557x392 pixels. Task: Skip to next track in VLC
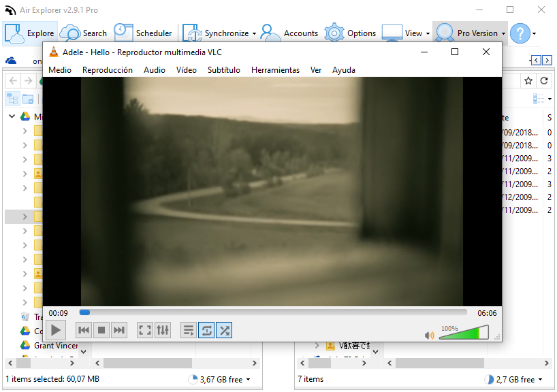(x=119, y=330)
